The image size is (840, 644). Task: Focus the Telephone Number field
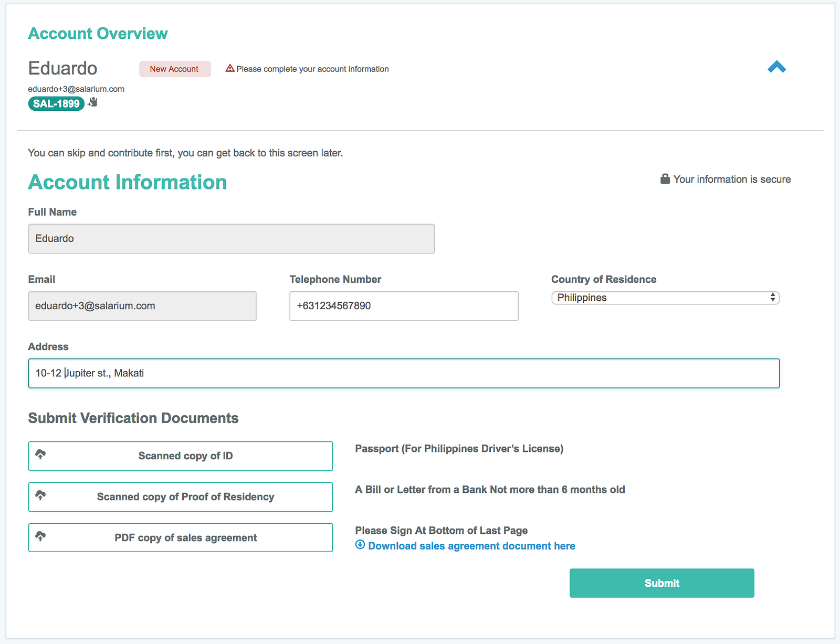[404, 306]
